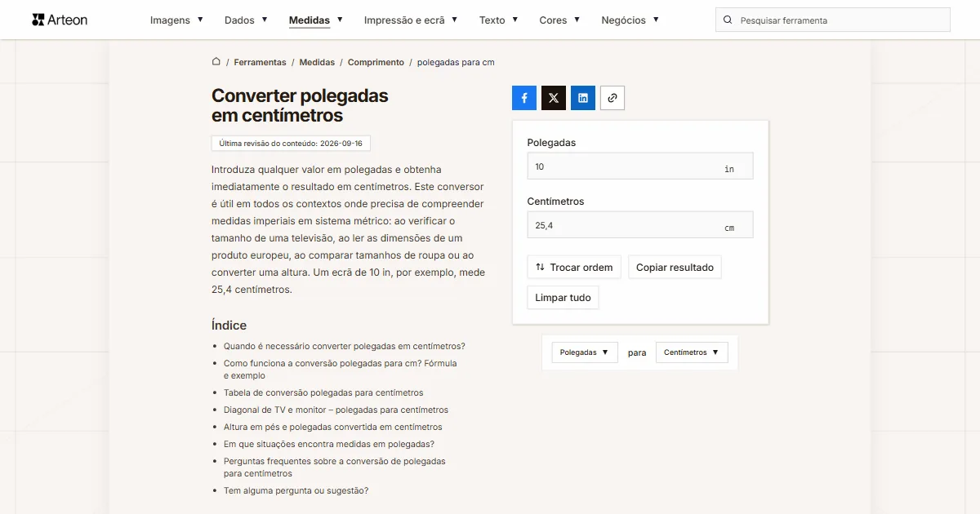Open index link 'Como funciona a conversão'
Screen dimensions: 980x514
[x=341, y=370]
